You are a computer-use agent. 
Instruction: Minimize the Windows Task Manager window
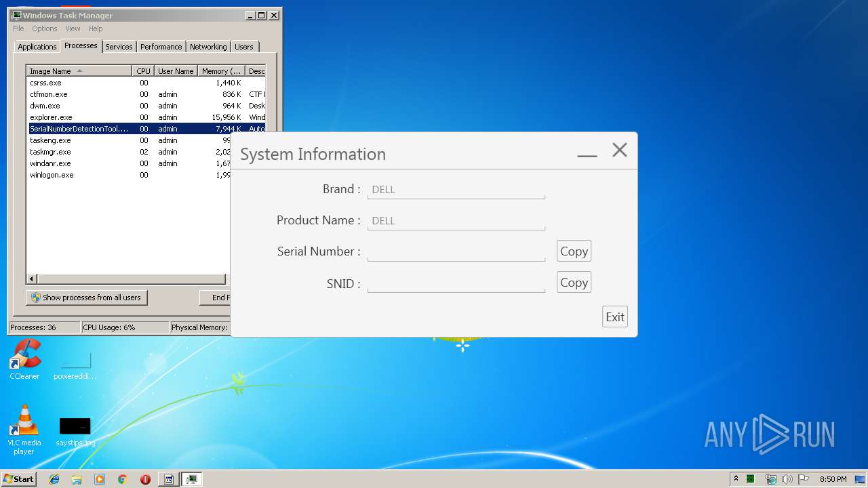[x=250, y=15]
